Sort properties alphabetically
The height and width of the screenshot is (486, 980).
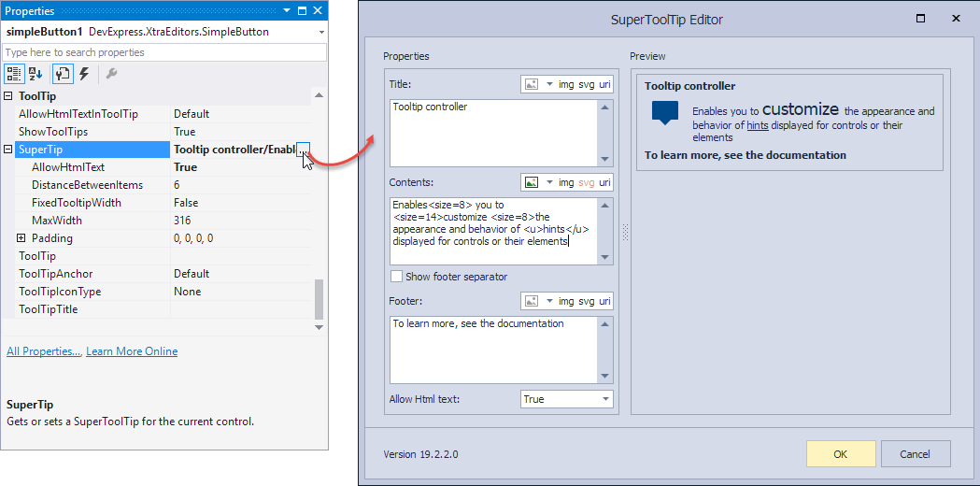tap(36, 74)
